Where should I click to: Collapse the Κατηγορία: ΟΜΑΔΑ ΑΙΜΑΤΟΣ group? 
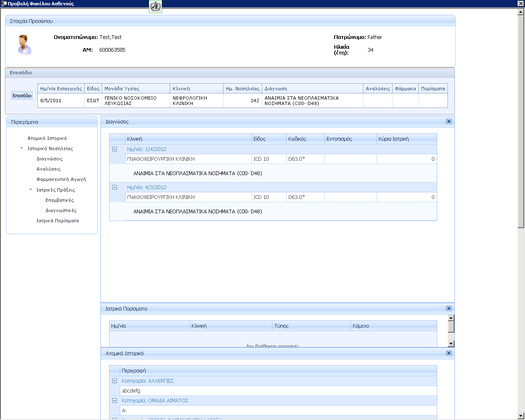tap(115, 401)
